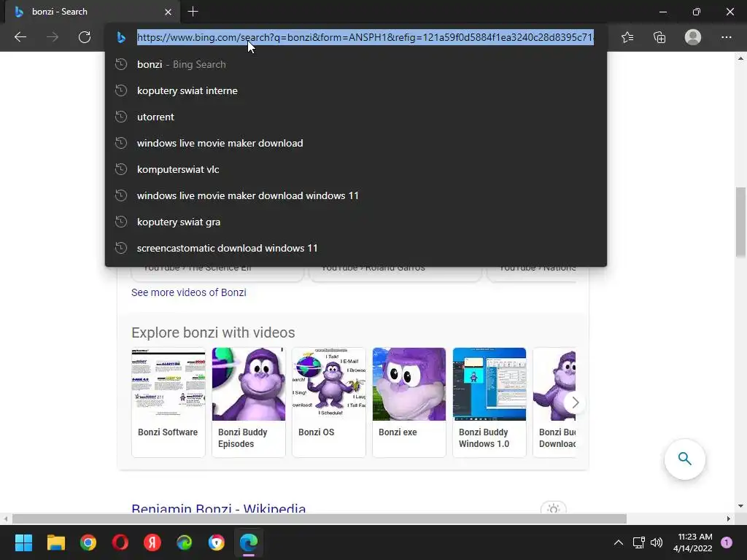
Task: Close the 'bonzi - Search' tab
Action: click(x=168, y=12)
